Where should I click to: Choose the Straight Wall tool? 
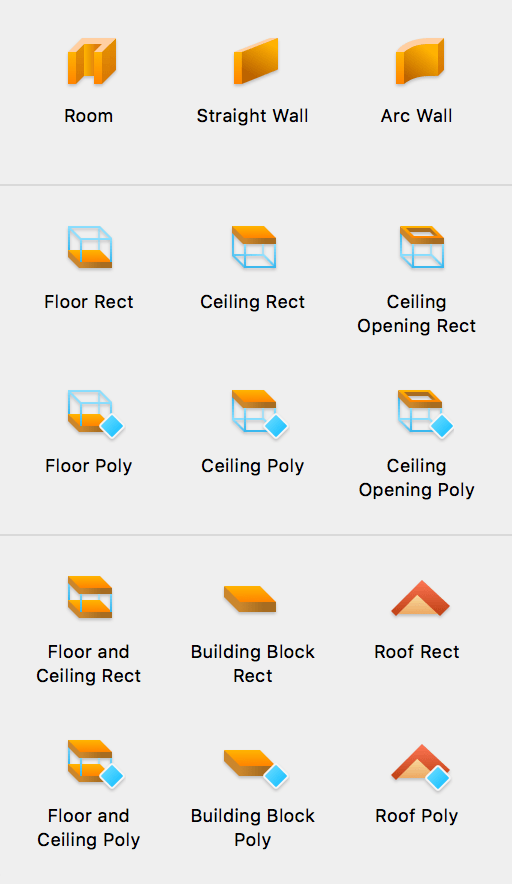(256, 61)
